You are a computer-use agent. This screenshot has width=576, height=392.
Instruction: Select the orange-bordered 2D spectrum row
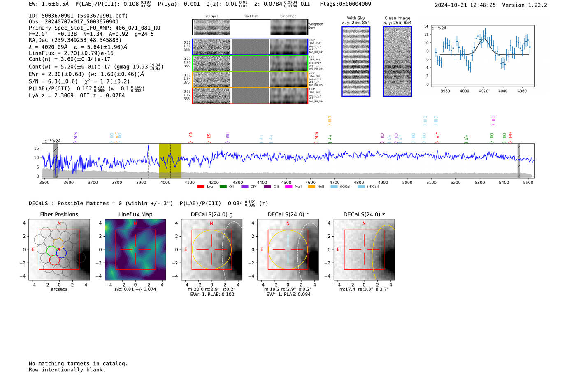click(250, 79)
